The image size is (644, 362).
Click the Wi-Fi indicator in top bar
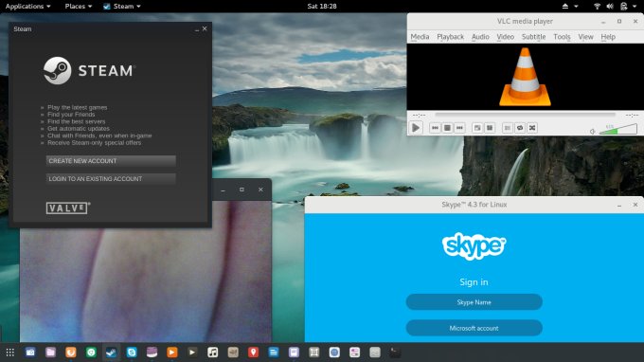[x=598, y=7]
